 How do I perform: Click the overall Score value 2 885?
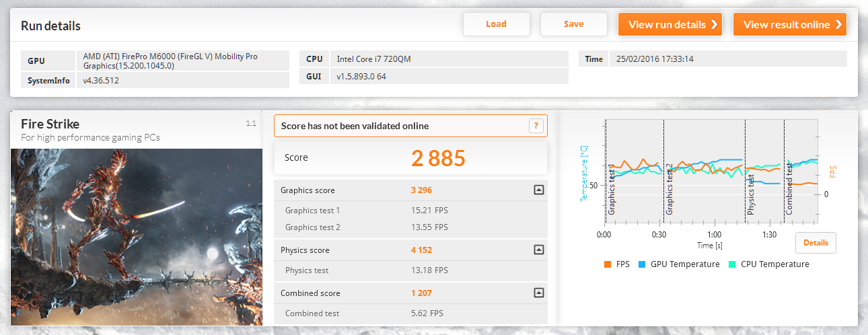point(438,158)
